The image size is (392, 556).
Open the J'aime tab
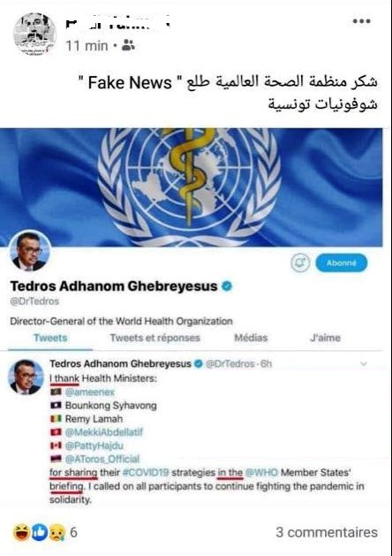(325, 338)
